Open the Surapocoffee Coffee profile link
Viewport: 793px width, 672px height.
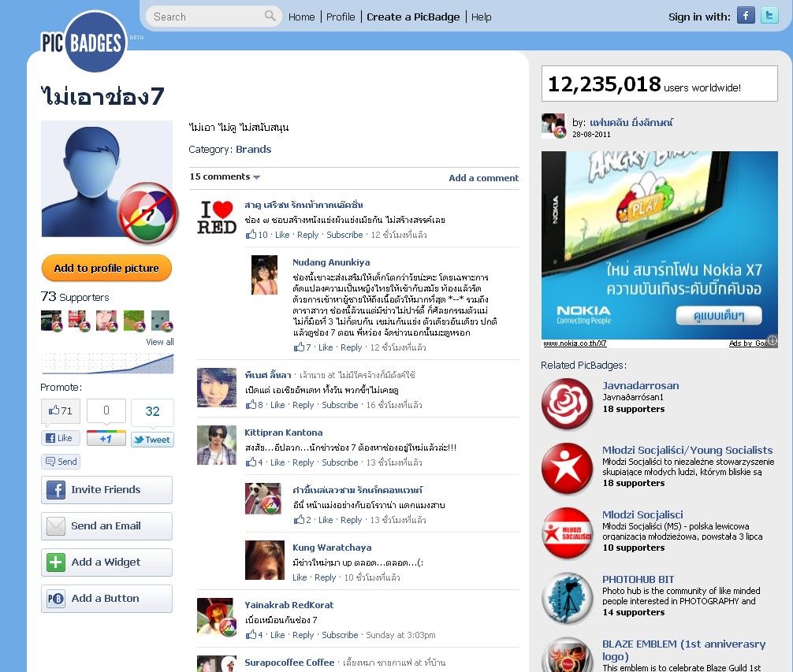(x=290, y=663)
